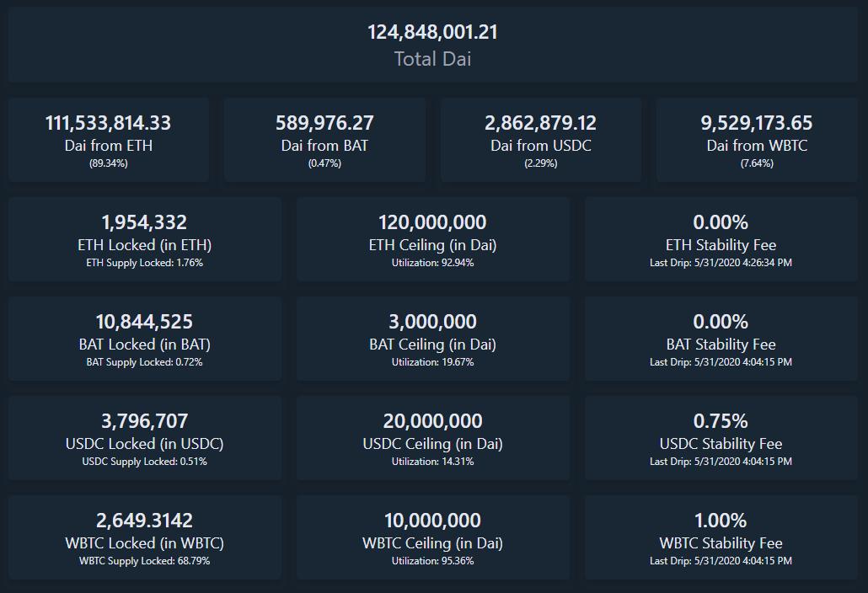Click the WBTC Locked (in WBTC) card

point(144,537)
